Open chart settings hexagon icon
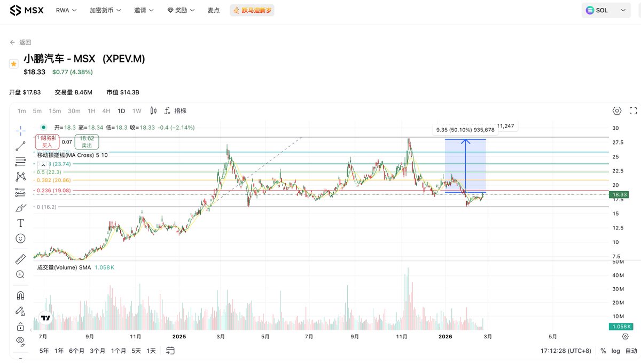This screenshot has height=364, width=641. tap(617, 110)
